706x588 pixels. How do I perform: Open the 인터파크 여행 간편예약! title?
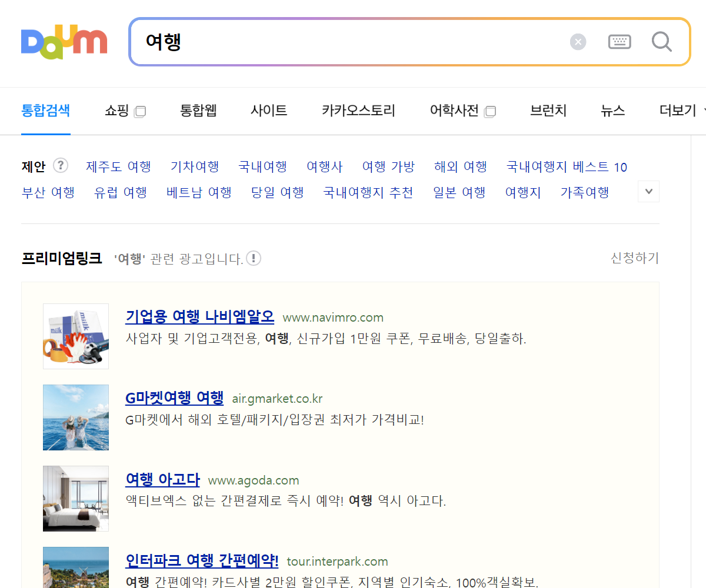tap(202, 560)
